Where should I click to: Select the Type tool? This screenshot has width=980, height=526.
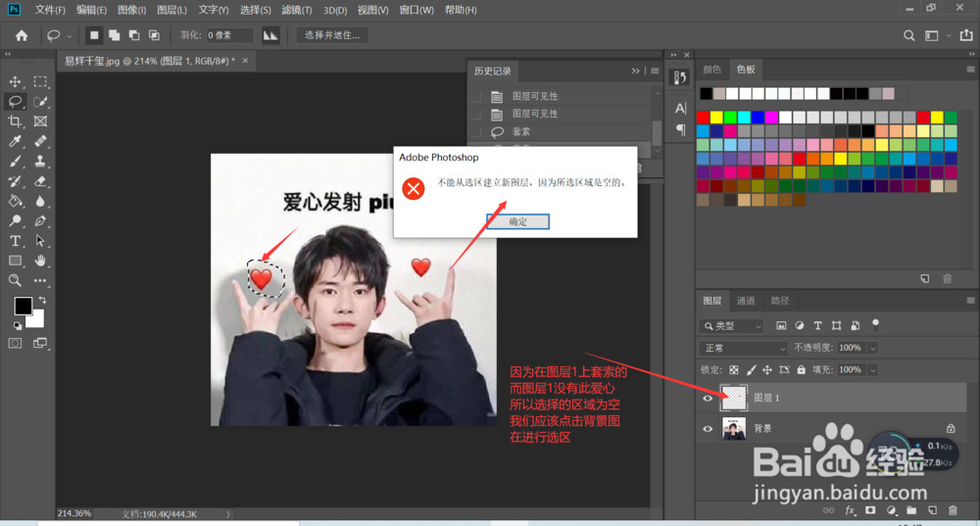[x=15, y=241]
